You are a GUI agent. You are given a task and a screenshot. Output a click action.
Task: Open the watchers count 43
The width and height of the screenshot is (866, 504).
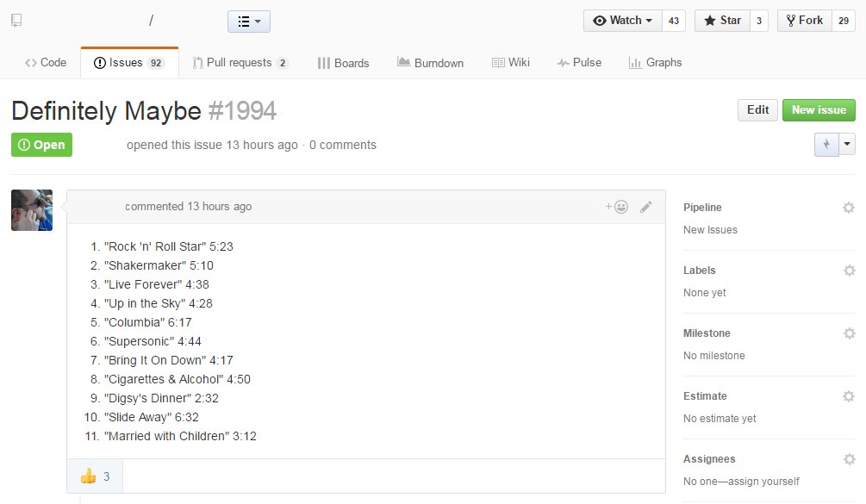click(674, 21)
